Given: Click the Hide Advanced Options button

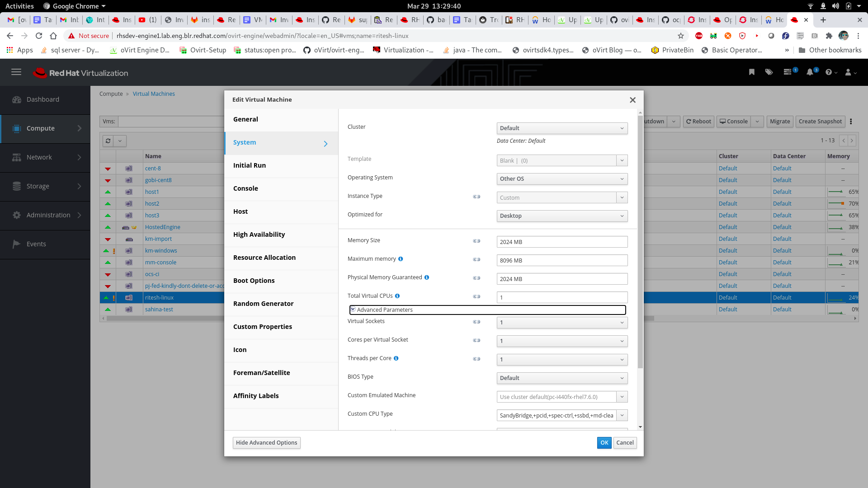Looking at the screenshot, I should [266, 443].
